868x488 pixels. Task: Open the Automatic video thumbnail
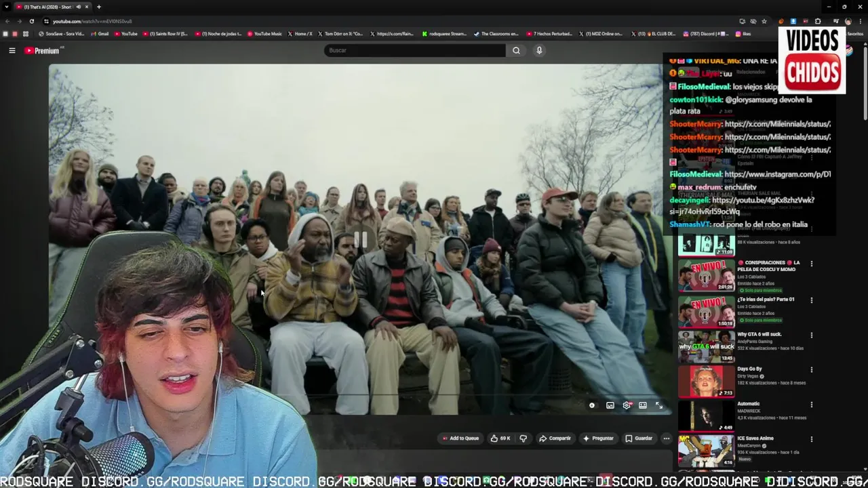706,416
